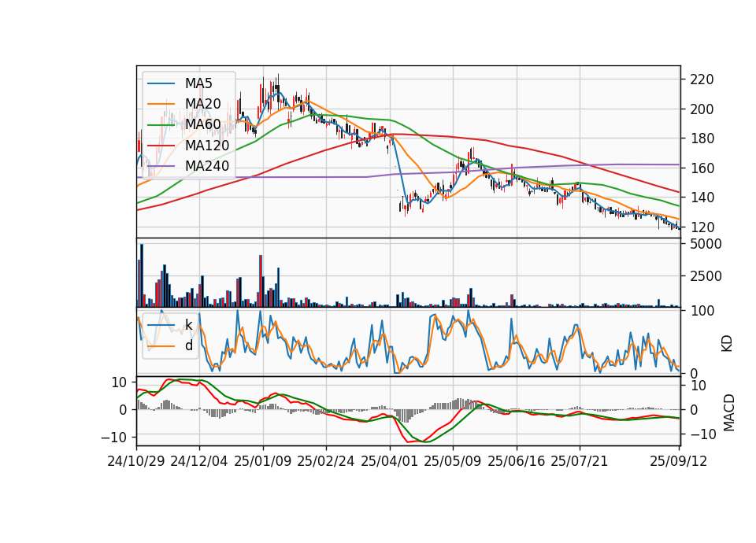This screenshot has height=543, width=756.
Task: Click the 140 price axis tick
Action: point(702,198)
